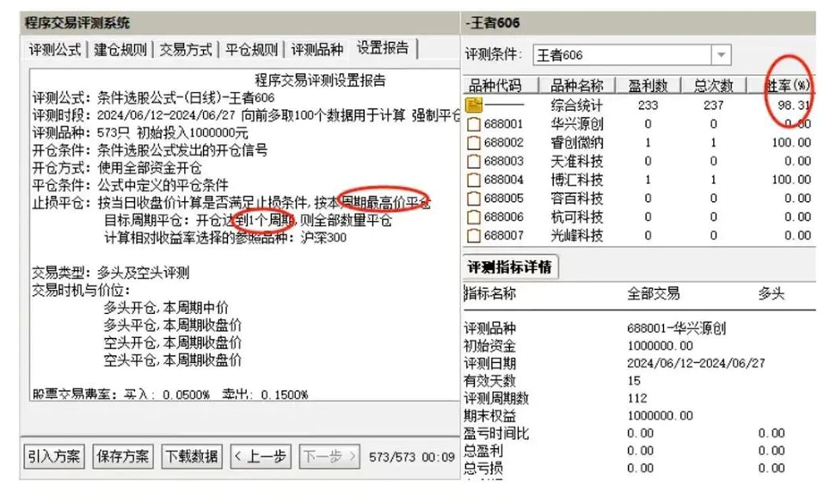Click the 综合统计 folder icon
This screenshot has width=830, height=504.
pyautogui.click(x=474, y=105)
